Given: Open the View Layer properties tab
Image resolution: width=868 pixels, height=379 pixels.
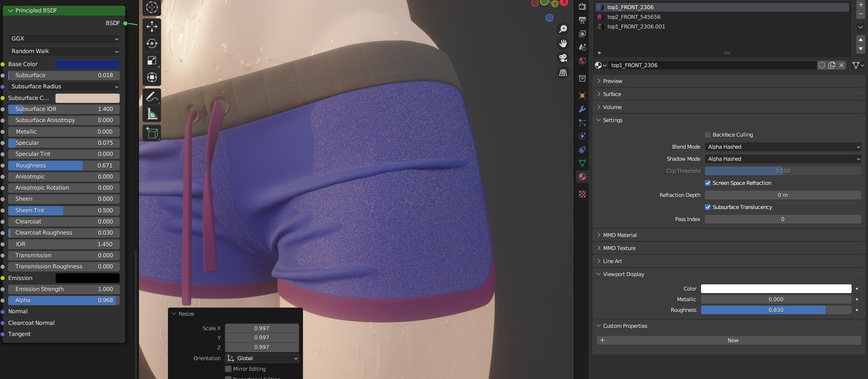Looking at the screenshot, I should click(x=582, y=34).
